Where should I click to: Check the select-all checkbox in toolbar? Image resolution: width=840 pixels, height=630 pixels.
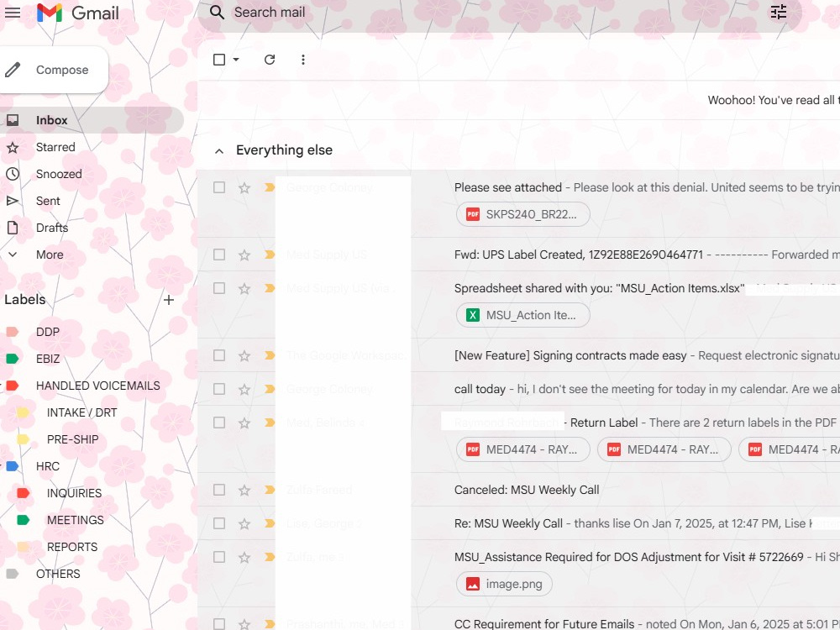click(x=219, y=60)
